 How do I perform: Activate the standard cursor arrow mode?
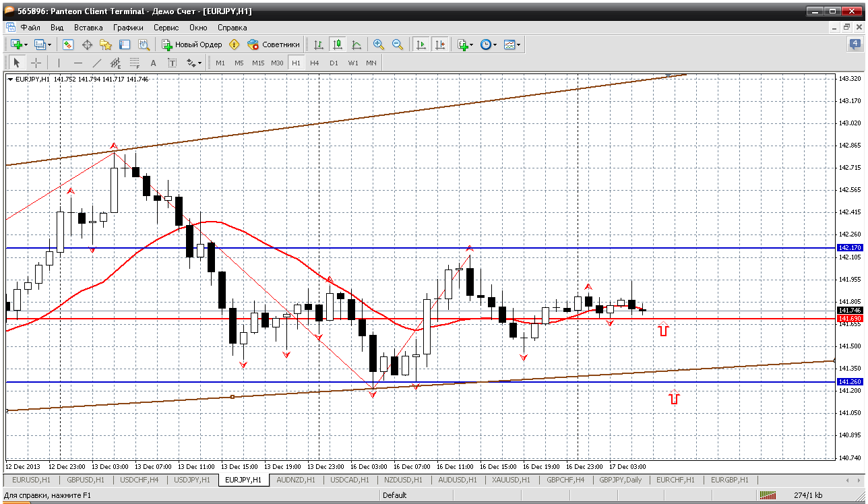(17, 63)
